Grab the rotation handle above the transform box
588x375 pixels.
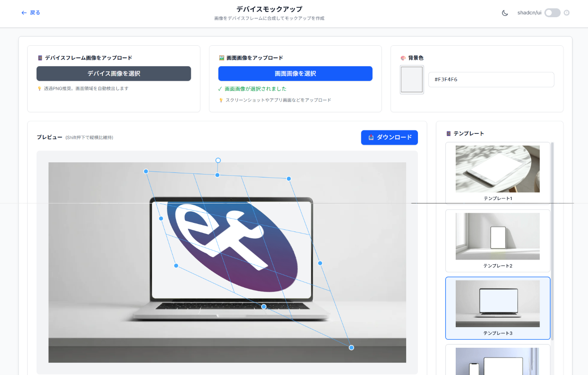point(218,160)
